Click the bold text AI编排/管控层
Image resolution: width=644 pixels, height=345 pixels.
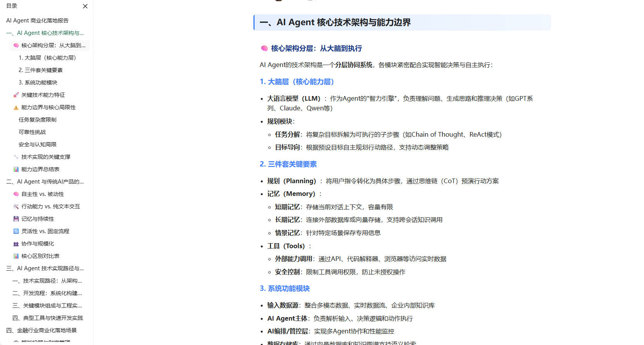coord(288,331)
